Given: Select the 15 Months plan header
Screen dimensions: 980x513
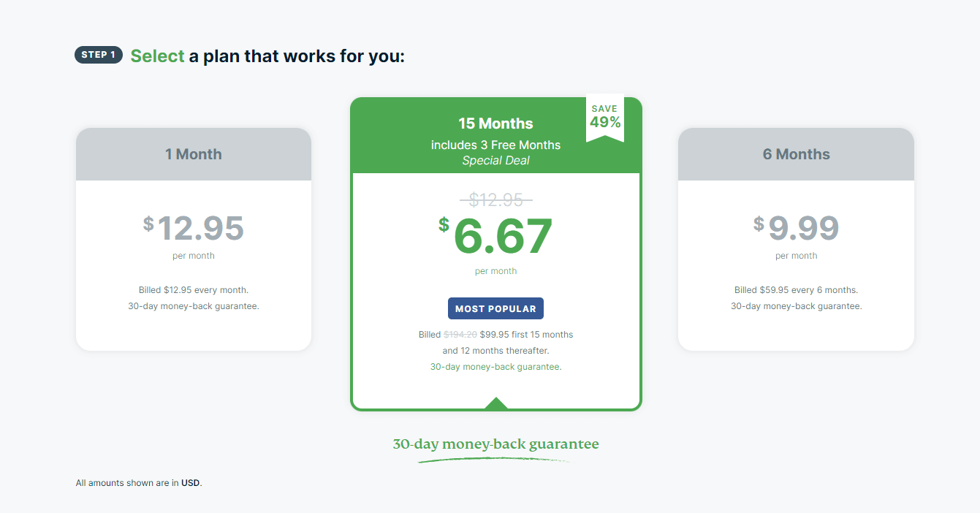Looking at the screenshot, I should click(495, 123).
